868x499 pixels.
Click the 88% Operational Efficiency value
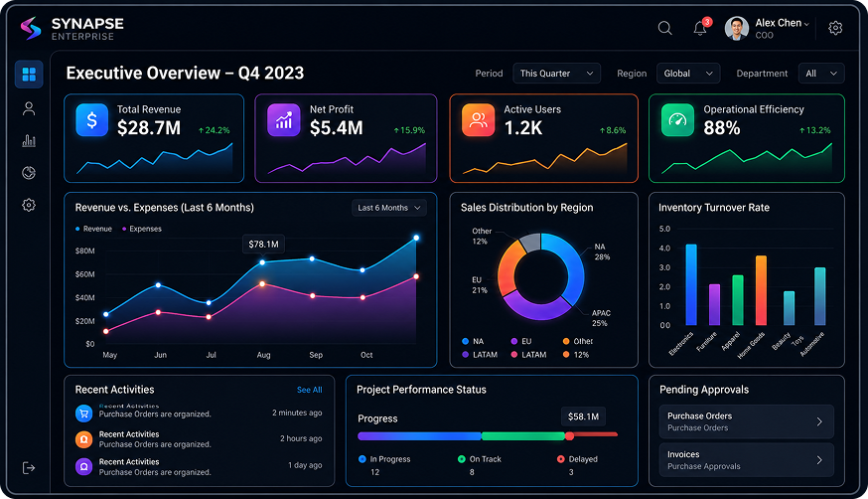click(x=722, y=128)
